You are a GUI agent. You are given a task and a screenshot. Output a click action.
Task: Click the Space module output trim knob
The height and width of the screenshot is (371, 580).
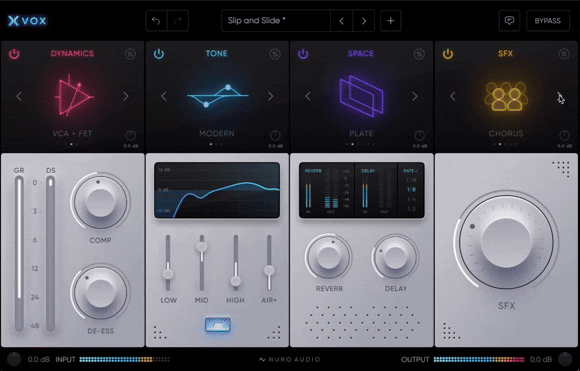click(419, 135)
